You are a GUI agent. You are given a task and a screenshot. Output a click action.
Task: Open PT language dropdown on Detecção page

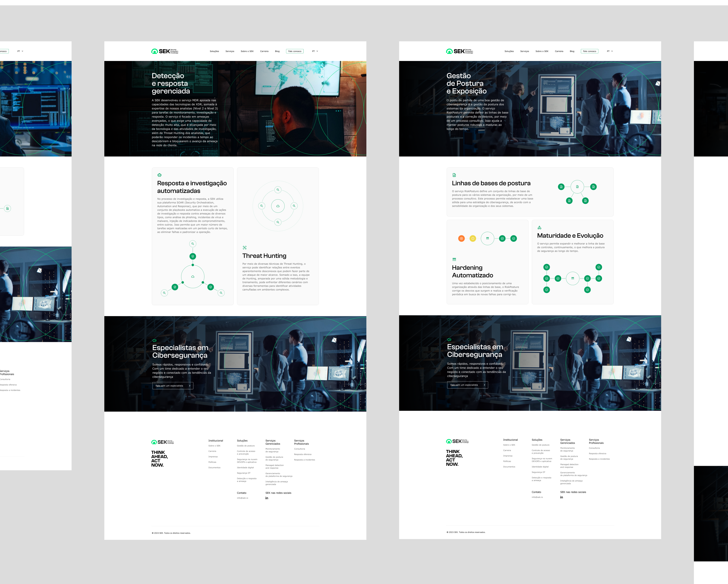click(x=315, y=51)
